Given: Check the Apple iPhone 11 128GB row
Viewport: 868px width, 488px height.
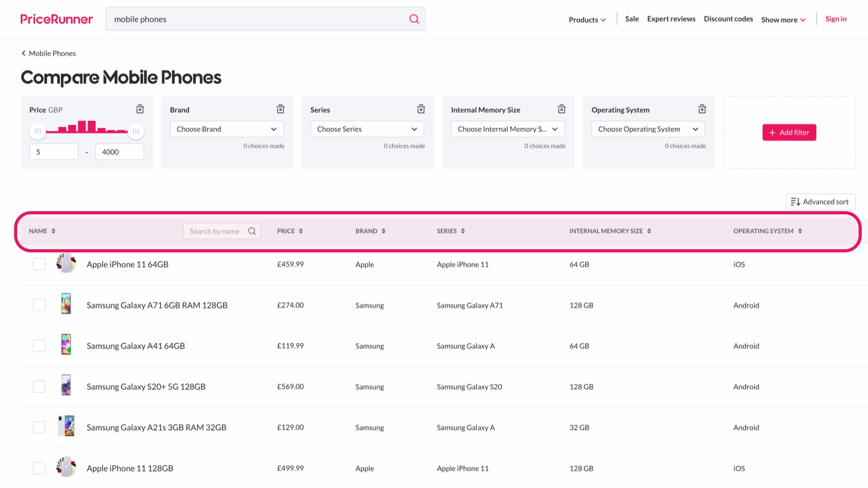Looking at the screenshot, I should 39,468.
